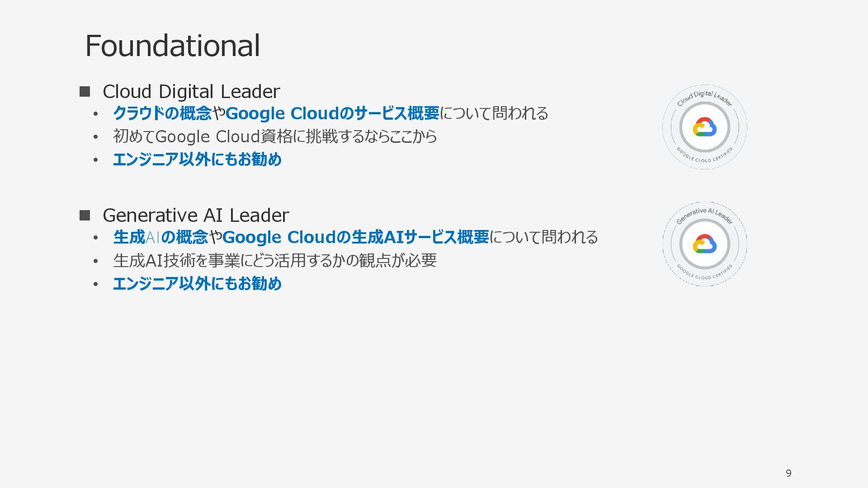Image resolution: width=868 pixels, height=488 pixels.
Task: Click the blue text Google Cloudの生成AIサービス概要
Action: click(356, 237)
